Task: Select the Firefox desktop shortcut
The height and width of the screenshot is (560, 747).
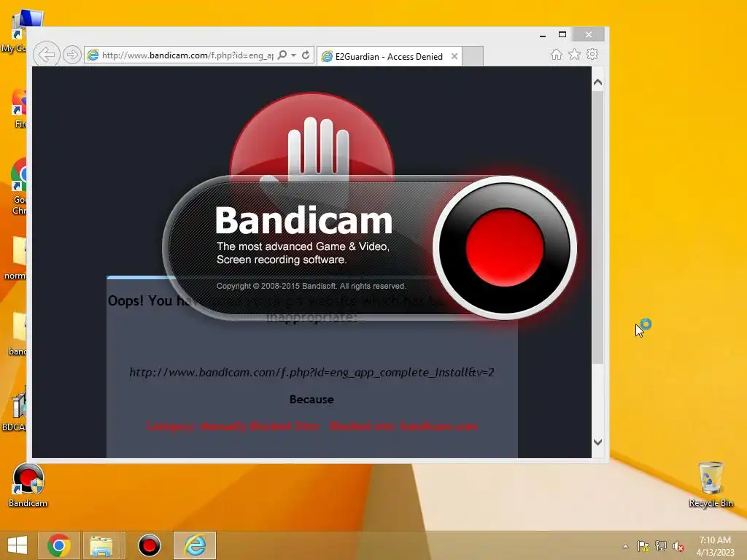Action: tap(20, 109)
